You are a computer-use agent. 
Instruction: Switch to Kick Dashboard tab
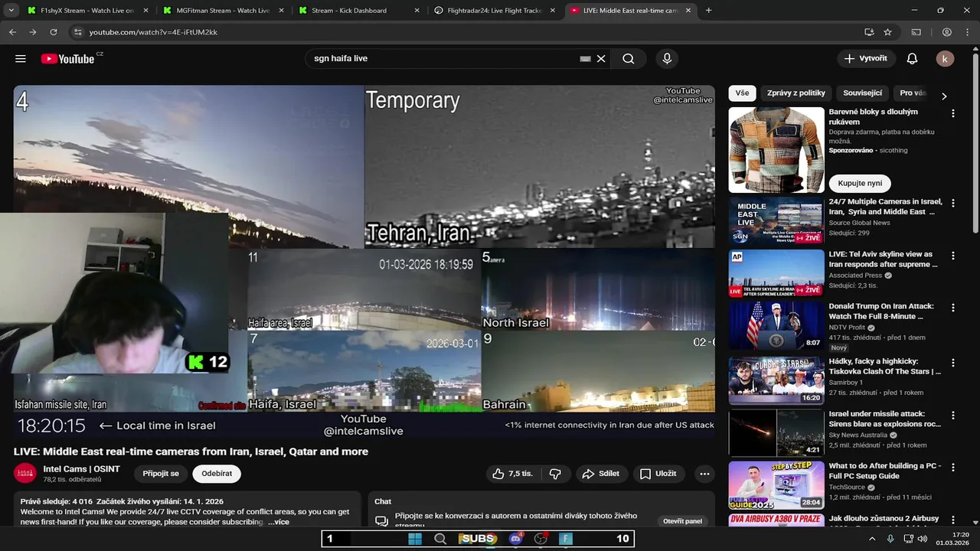pyautogui.click(x=358, y=11)
